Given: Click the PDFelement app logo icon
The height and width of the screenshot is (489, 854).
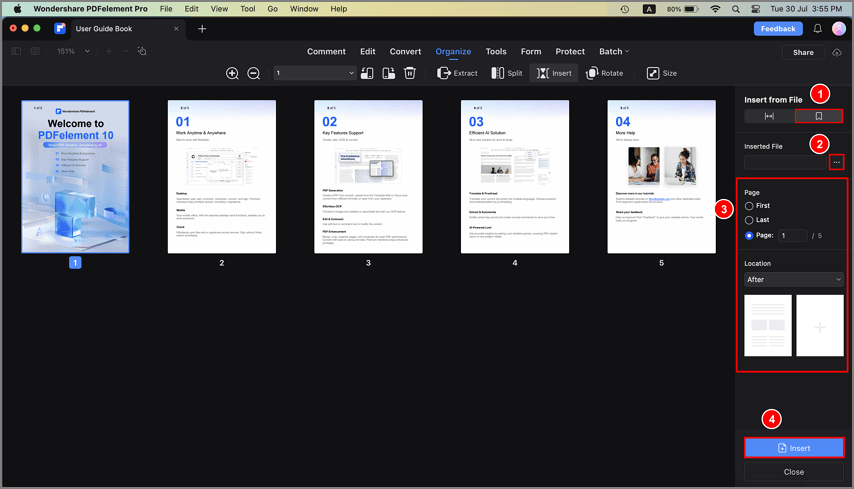Looking at the screenshot, I should coord(60,29).
